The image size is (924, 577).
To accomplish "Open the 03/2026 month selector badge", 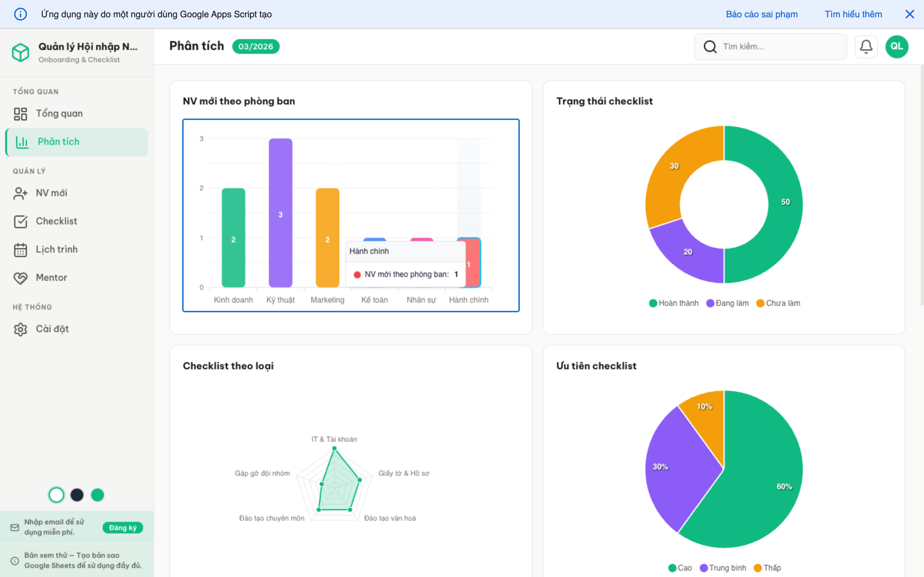I will click(255, 46).
